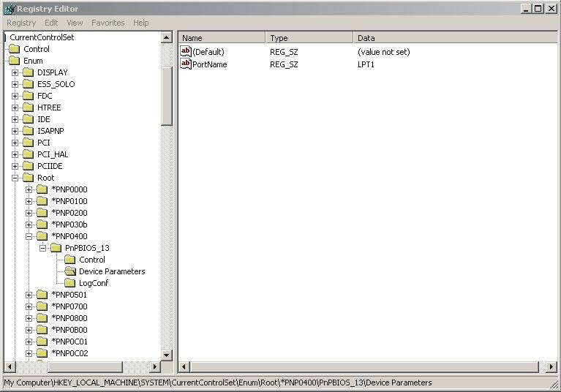
Task: Click the registry path in status bar
Action: pos(218,382)
